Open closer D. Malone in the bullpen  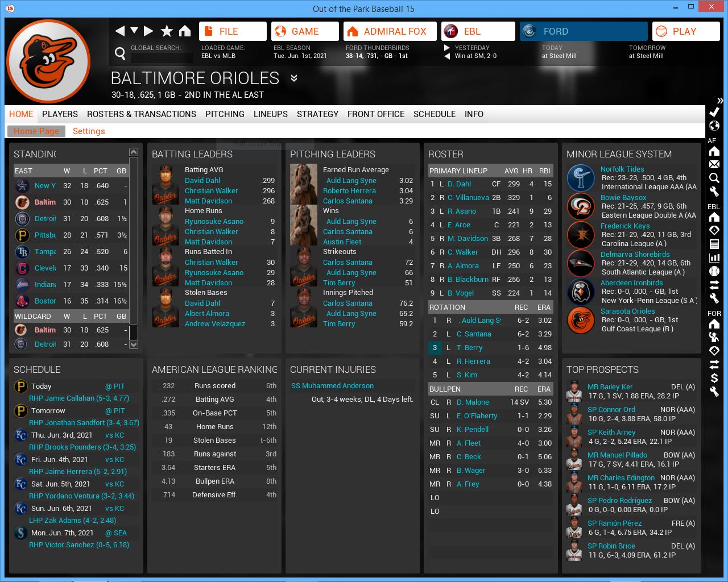point(473,402)
